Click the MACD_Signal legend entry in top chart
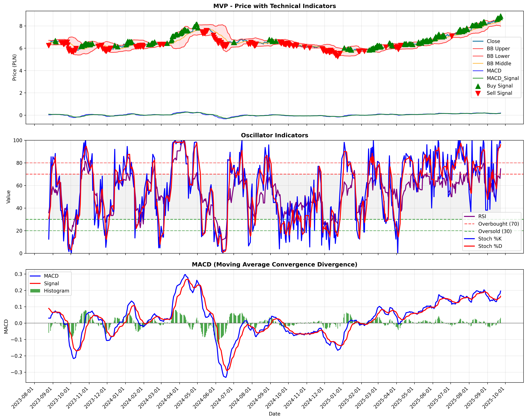The height and width of the screenshot is (420, 527). tap(496, 78)
